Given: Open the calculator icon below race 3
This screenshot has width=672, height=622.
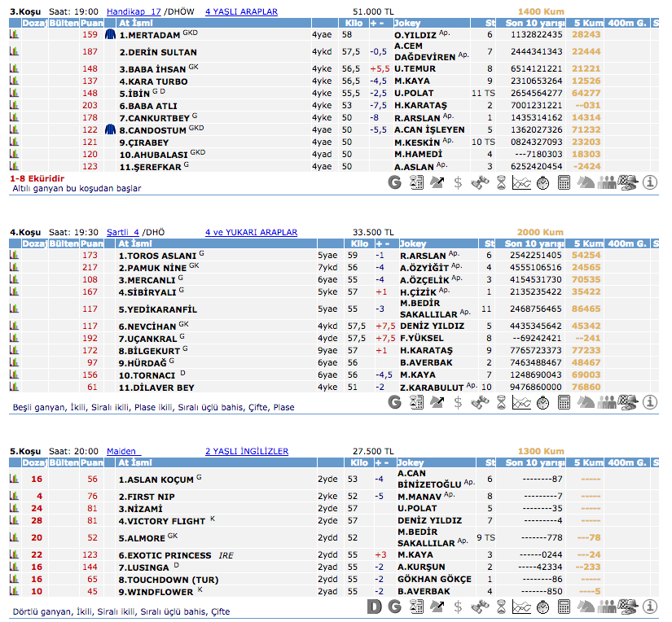Looking at the screenshot, I should coord(564,183).
